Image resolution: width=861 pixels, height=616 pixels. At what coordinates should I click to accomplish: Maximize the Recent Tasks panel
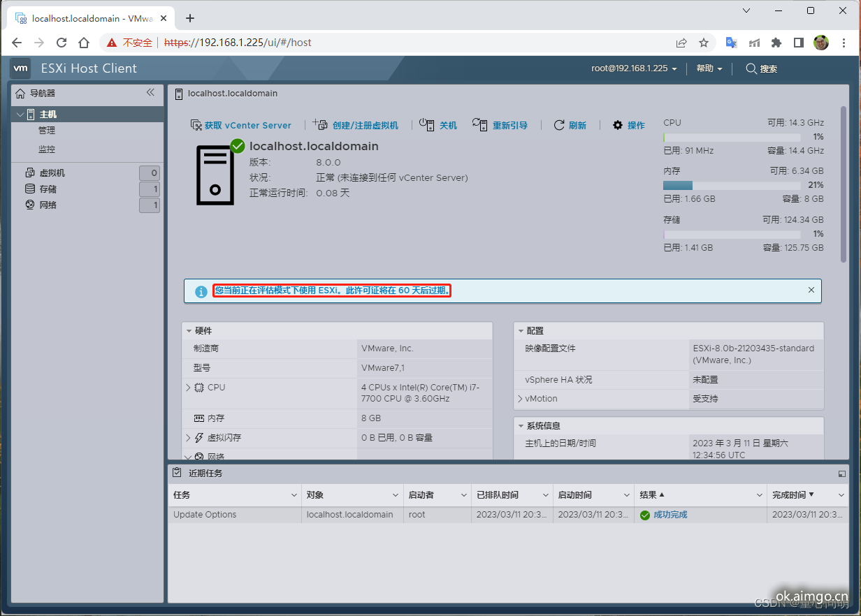coord(841,474)
